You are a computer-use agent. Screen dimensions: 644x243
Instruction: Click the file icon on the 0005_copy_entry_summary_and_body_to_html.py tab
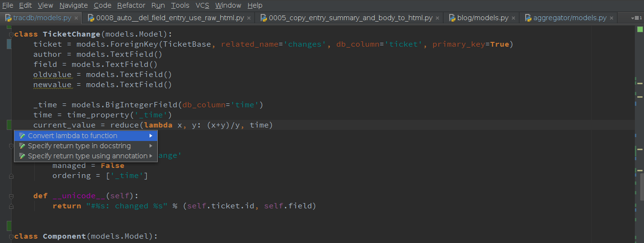click(264, 18)
